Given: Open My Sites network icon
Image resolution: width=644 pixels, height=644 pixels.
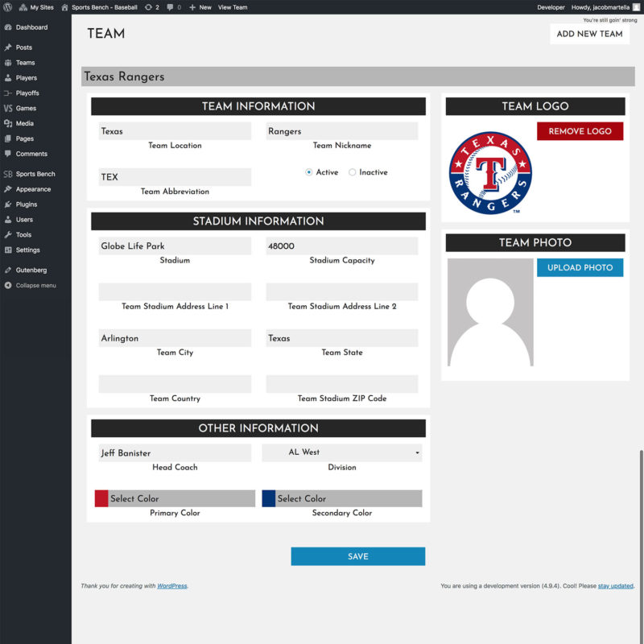Looking at the screenshot, I should click(23, 7).
